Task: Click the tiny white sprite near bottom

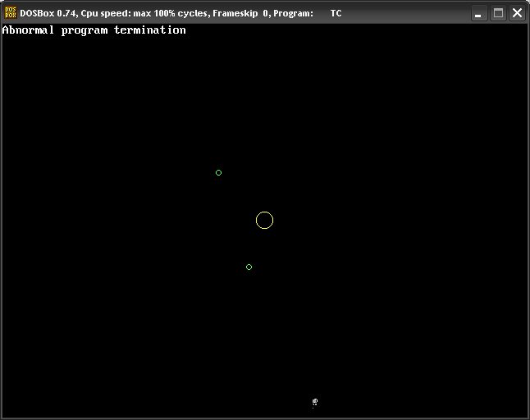Action: [314, 402]
